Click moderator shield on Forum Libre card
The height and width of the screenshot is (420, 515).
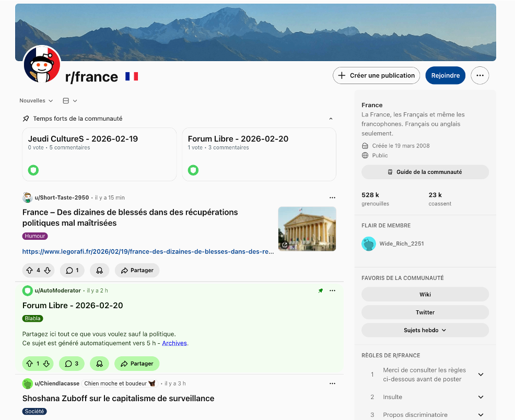point(193,170)
